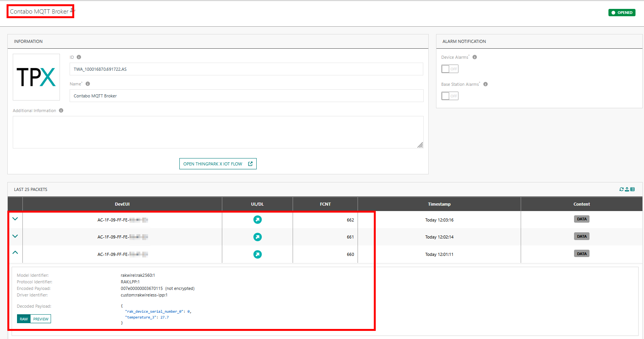
Task: Click the uplink arrow icon for FCNT 662
Action: pyautogui.click(x=257, y=220)
